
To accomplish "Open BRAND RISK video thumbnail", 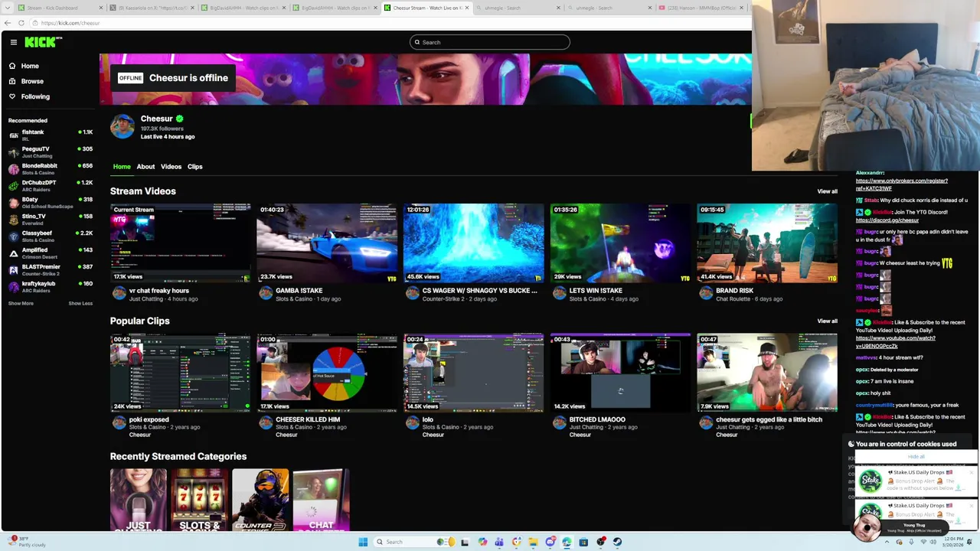I will 767,243.
